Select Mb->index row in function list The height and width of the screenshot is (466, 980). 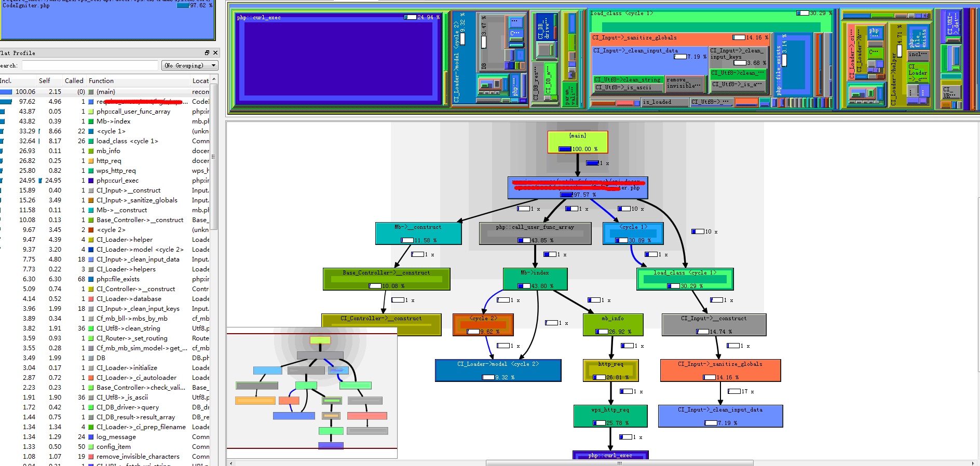[105, 121]
